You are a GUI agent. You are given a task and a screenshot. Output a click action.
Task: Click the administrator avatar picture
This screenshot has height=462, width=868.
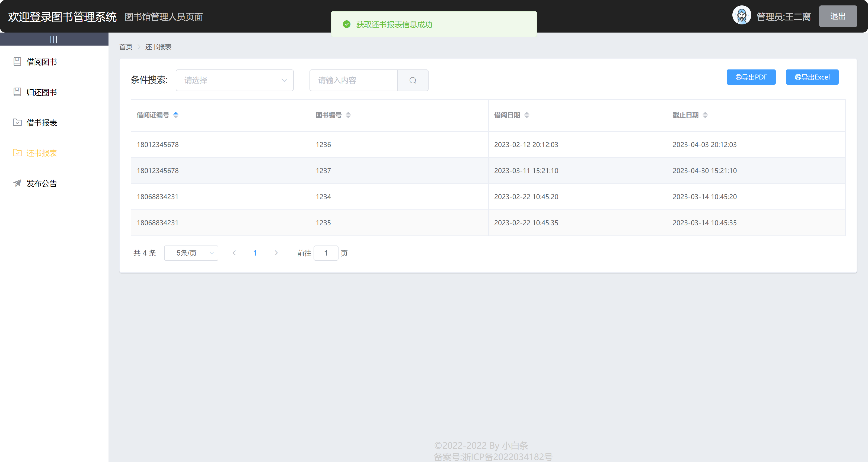741,15
